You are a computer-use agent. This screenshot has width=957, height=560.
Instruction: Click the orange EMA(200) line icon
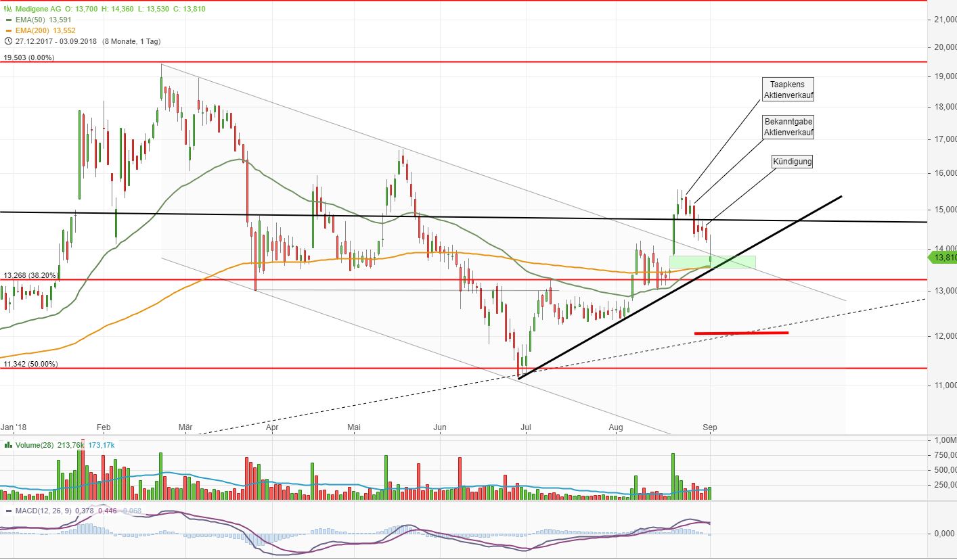click(x=8, y=30)
